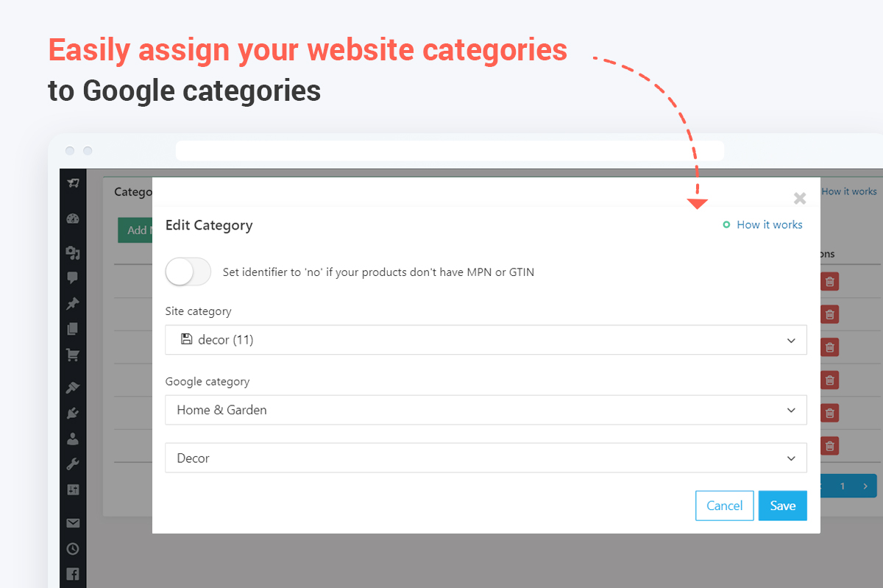Toggle the MPN or GTIN identifier switch
The width and height of the screenshot is (883, 588).
pos(188,272)
